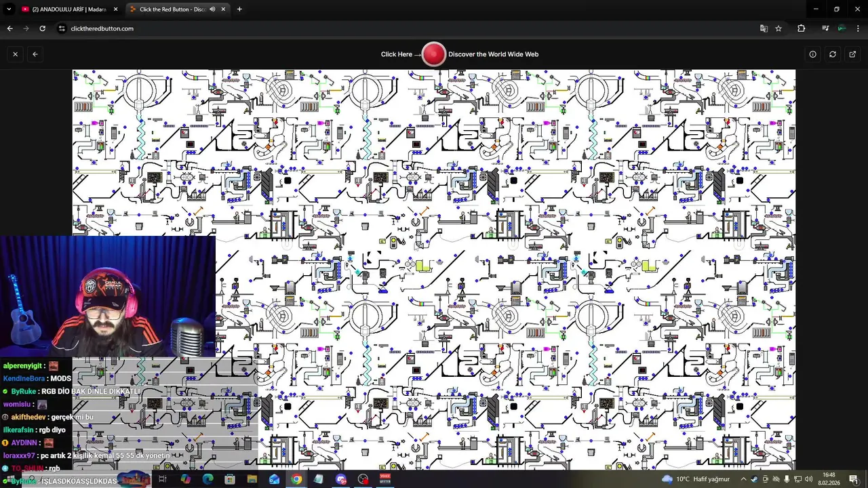The image size is (868, 488).
Task: Click the loraxxx97 chat message
Action: click(x=86, y=455)
